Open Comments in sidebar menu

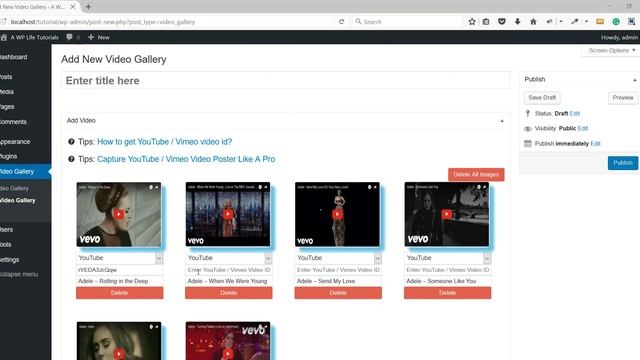(13, 122)
